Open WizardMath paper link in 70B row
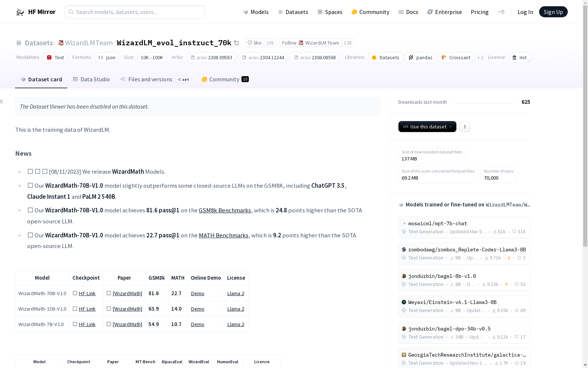The width and height of the screenshot is (588, 368). pyautogui.click(x=128, y=293)
